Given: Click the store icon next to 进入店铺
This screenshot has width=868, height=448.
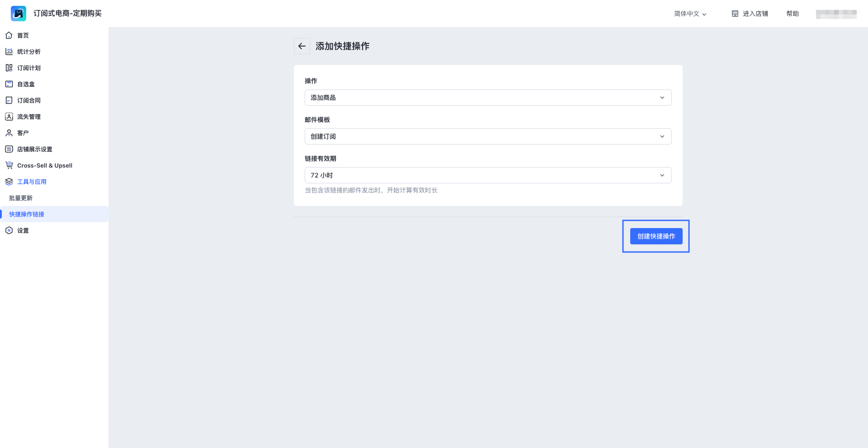Looking at the screenshot, I should 735,14.
